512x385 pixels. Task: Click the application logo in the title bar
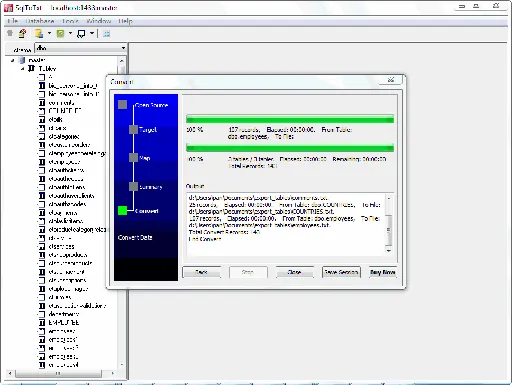click(9, 7)
